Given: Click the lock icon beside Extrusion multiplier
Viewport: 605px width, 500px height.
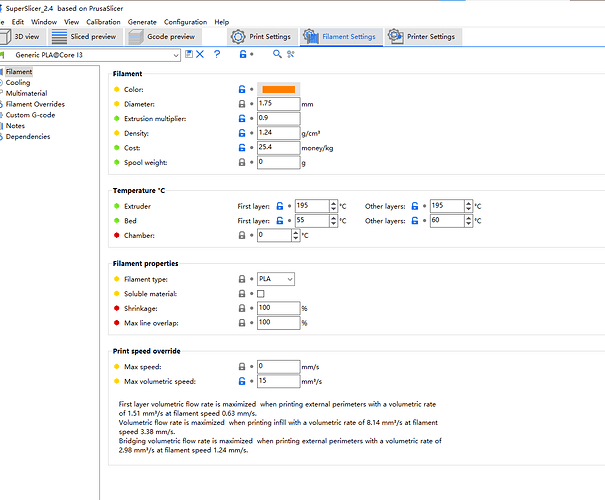Looking at the screenshot, I should click(241, 118).
